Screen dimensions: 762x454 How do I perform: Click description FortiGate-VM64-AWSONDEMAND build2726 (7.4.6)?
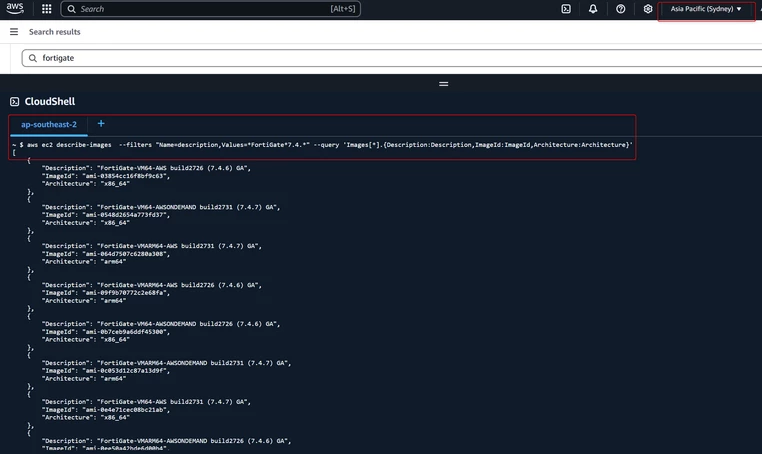[x=161, y=324]
